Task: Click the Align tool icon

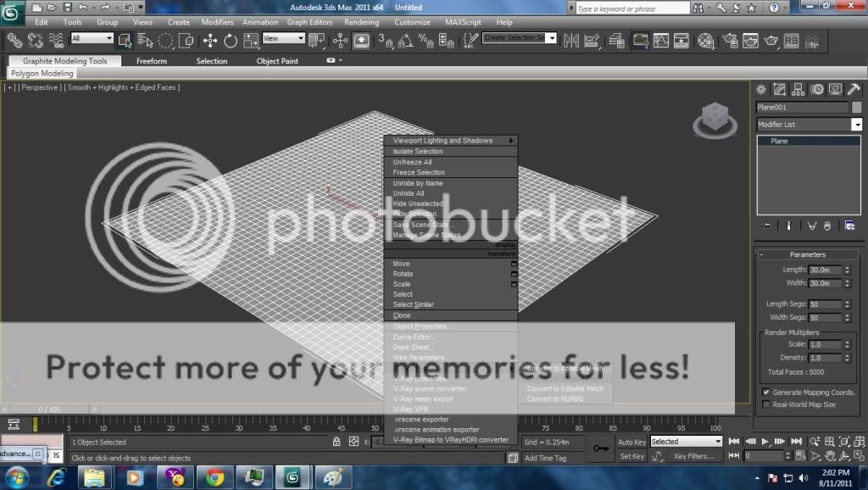Action: tap(592, 41)
